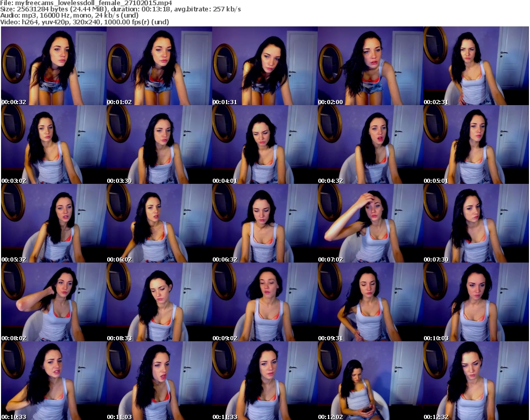Click the thumbnail frame stamped 00:07:02

(370, 223)
